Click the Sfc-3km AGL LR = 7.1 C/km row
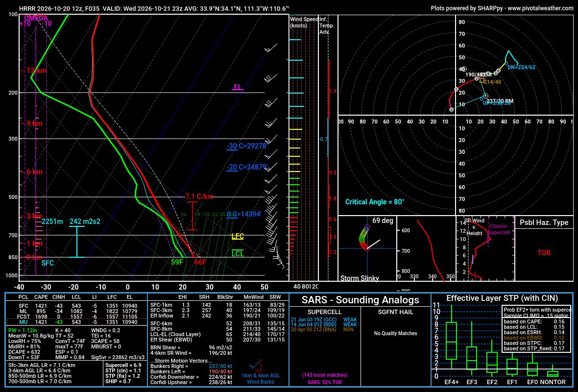This screenshot has width=578, height=392. click(42, 365)
